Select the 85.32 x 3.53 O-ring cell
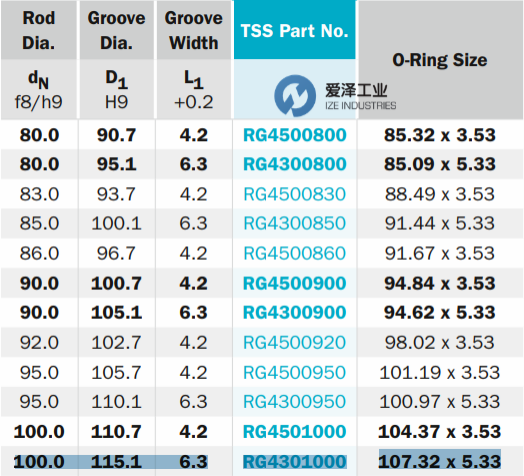The width and height of the screenshot is (524, 476). pos(440,135)
